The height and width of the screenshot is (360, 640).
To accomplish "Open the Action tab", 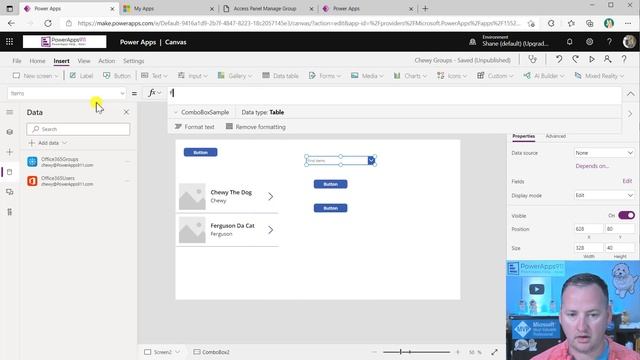I will (x=107, y=61).
